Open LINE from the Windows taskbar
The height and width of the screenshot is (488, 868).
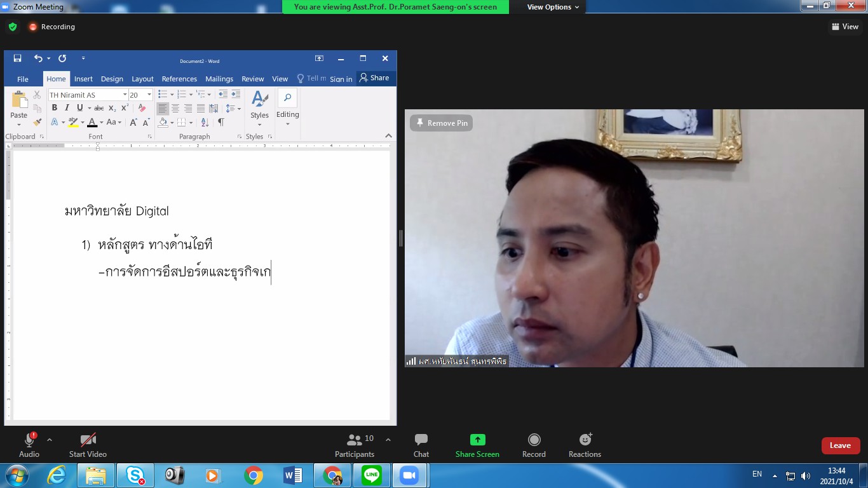[x=371, y=475]
